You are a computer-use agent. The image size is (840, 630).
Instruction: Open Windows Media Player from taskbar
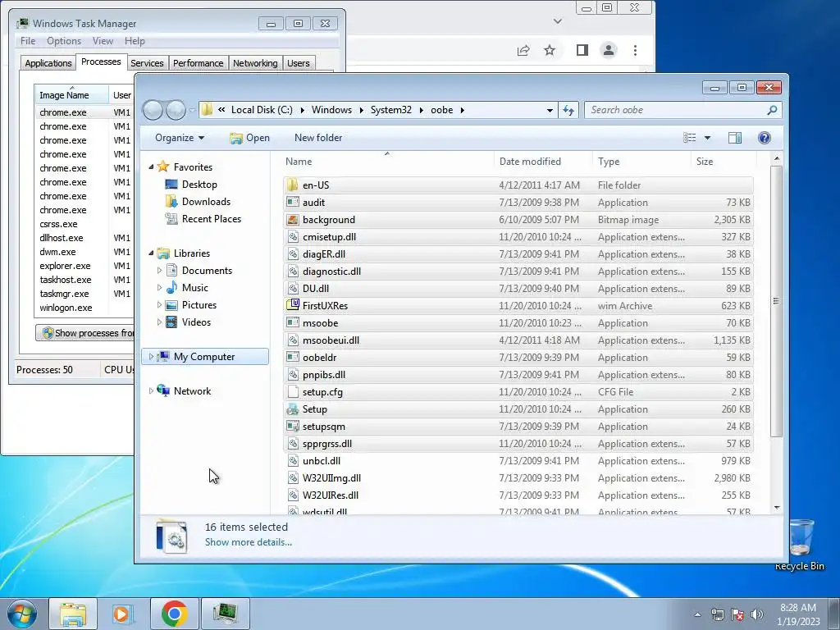tap(122, 614)
